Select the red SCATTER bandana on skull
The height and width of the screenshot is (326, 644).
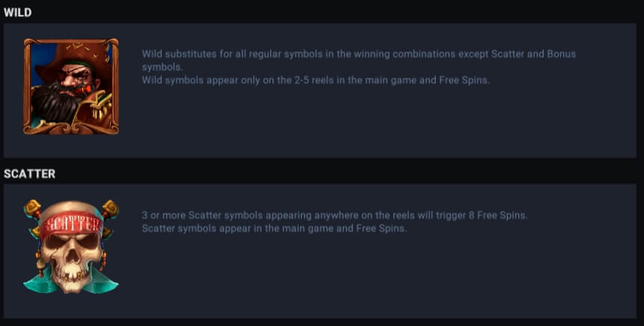(x=72, y=225)
